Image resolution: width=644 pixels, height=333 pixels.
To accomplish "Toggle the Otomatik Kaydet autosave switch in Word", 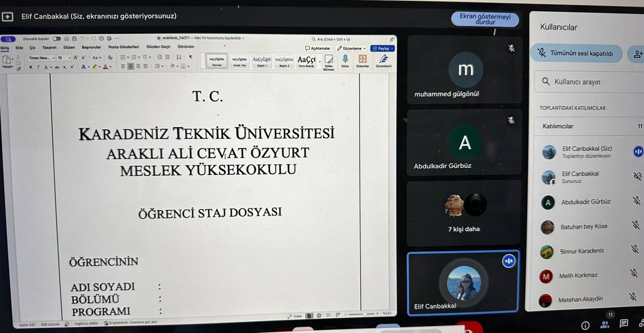I will [x=56, y=39].
